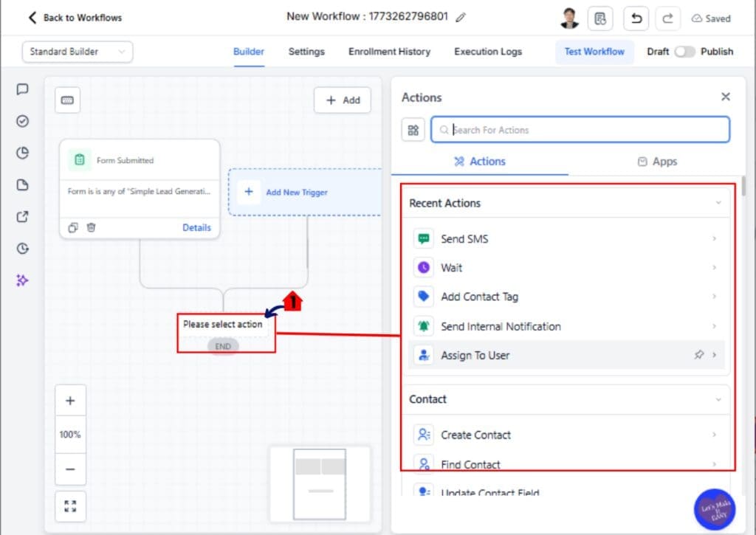Pin the Assign To User action

699,355
